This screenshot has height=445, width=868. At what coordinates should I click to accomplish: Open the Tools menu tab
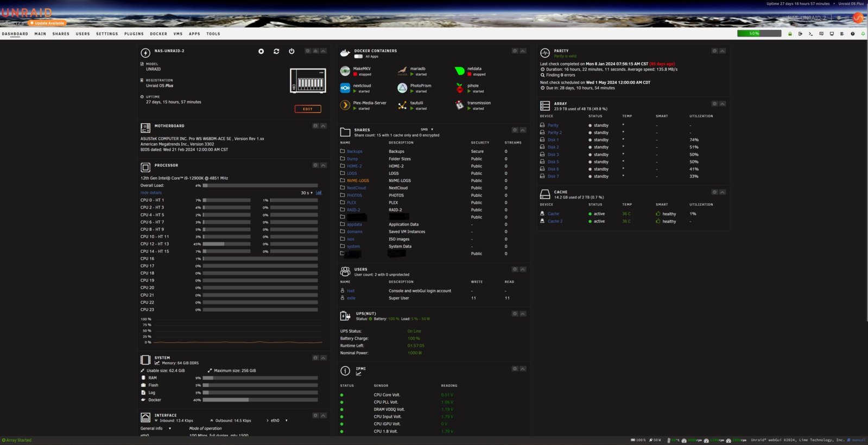pyautogui.click(x=213, y=34)
